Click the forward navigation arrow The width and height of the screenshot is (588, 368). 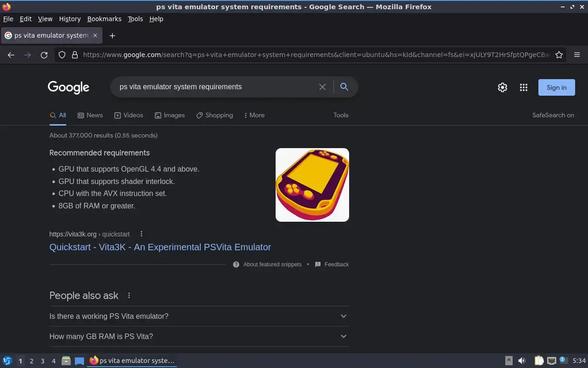28,55
